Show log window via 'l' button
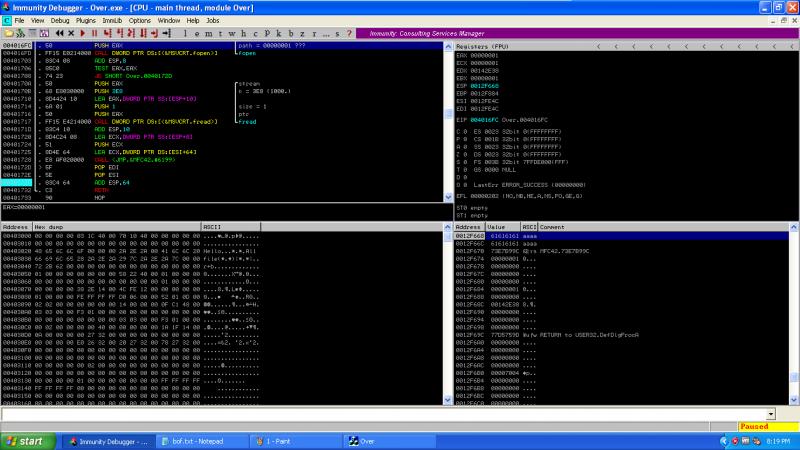Screen dimensions: 800x450 tap(185, 33)
